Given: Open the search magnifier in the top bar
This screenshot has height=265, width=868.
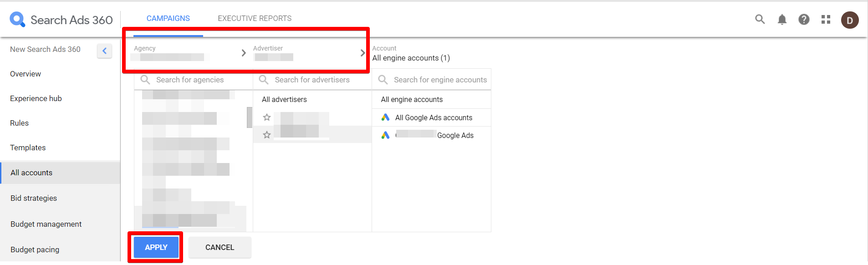Looking at the screenshot, I should [760, 19].
